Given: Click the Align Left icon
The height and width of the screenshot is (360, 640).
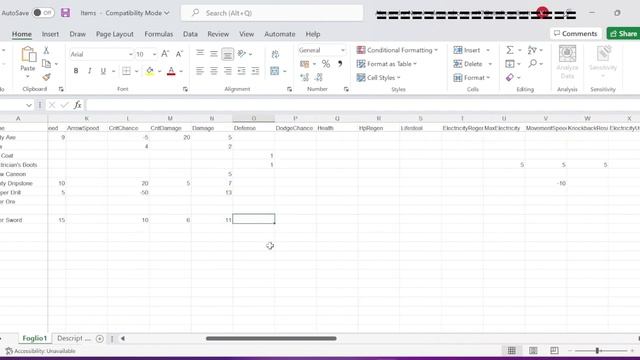Looking at the screenshot, I should 200,71.
